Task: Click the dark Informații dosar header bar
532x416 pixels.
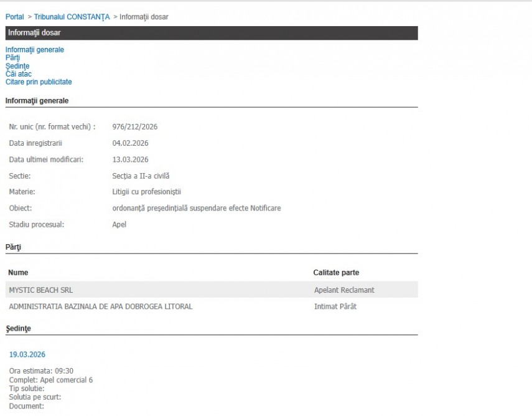Action: (x=212, y=33)
